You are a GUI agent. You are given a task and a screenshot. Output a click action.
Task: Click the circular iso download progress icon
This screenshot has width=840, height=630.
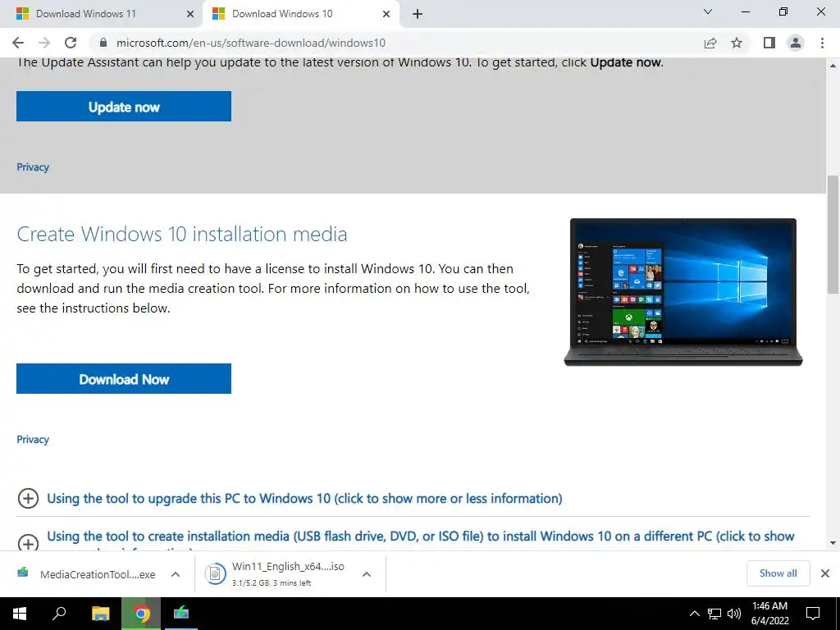tap(215, 573)
